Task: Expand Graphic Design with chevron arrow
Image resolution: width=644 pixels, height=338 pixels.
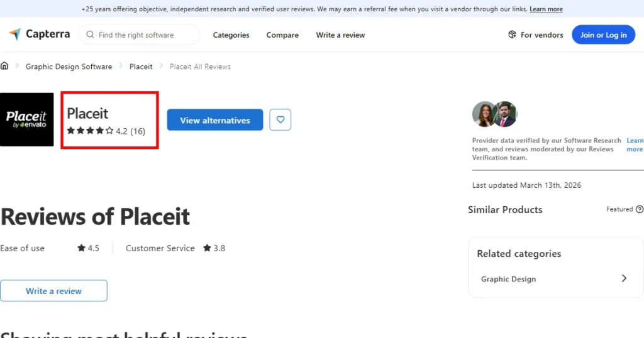Action: point(624,278)
